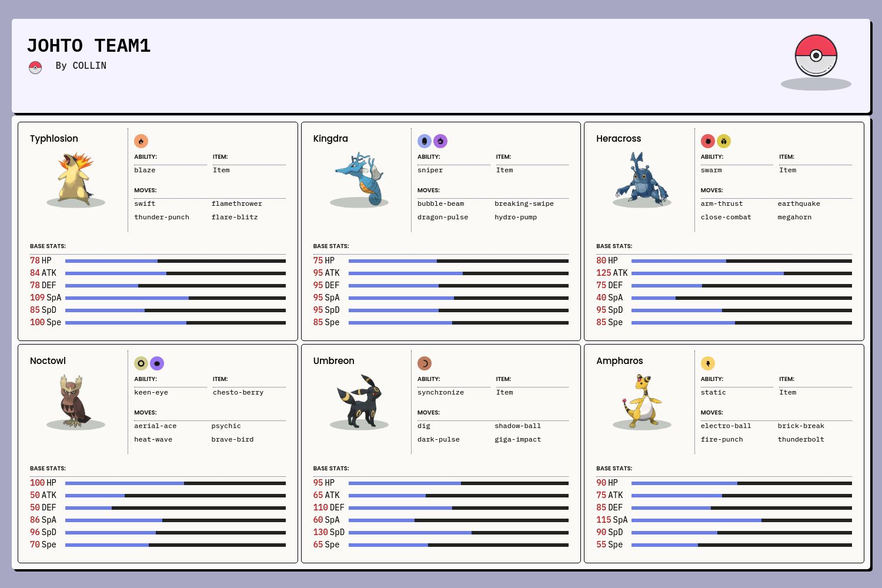Click Kingdra's blue water type icon
This screenshot has width=882, height=588.
click(425, 141)
